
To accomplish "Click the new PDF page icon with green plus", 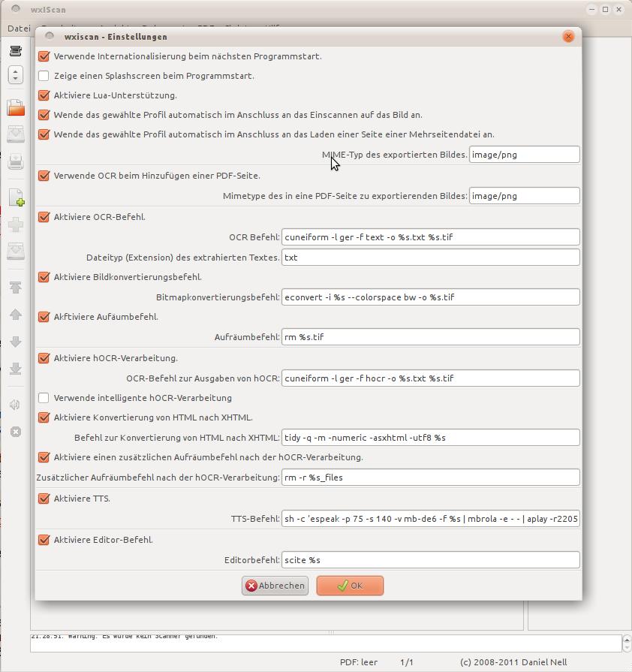I will (x=17, y=197).
